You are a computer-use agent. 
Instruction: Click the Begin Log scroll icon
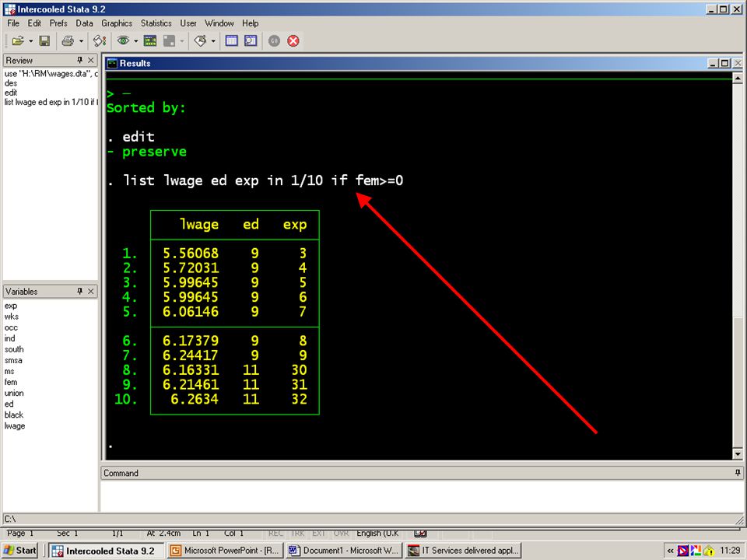tap(100, 41)
